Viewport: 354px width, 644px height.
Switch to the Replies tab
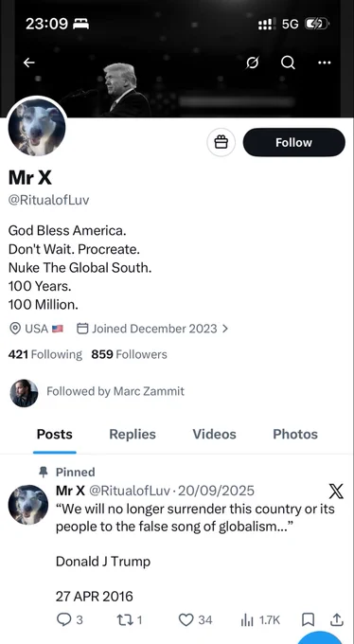[133, 434]
